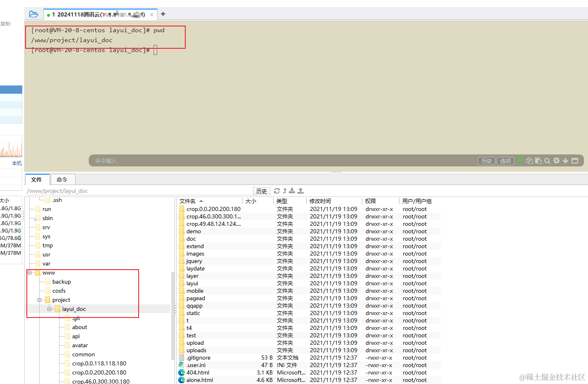Select the backup folder in tree
The image size is (588, 384).
click(61, 282)
